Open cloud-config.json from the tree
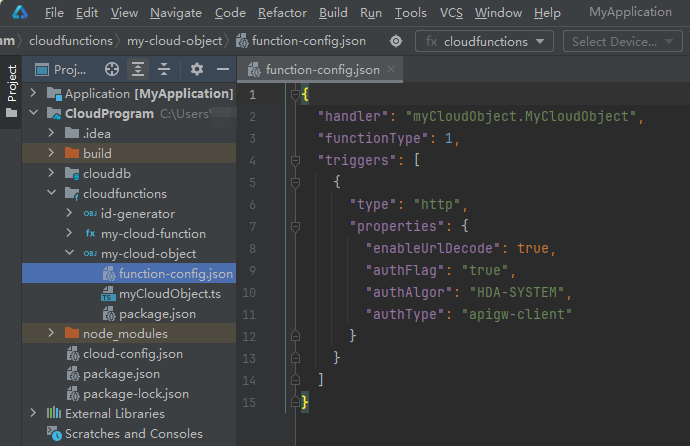The image size is (690, 446). point(133,354)
